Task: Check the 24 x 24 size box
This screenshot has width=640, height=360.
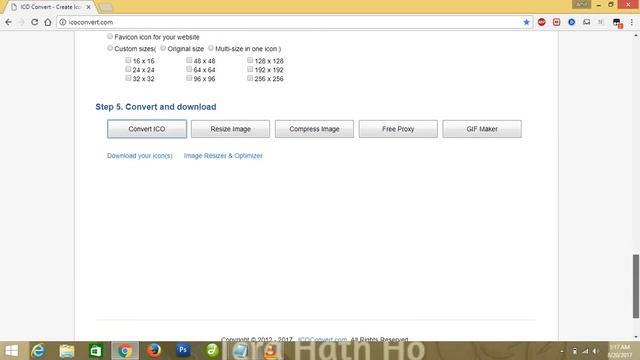Action: 128,69
